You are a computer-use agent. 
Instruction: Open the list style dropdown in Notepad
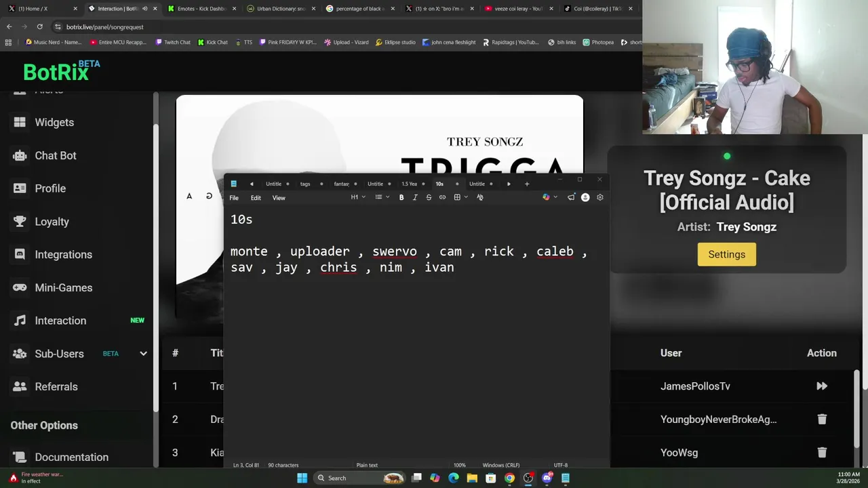pos(382,197)
